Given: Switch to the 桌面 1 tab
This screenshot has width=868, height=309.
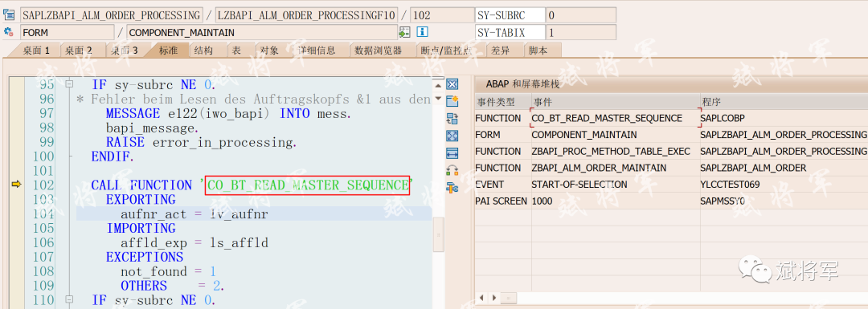Looking at the screenshot, I should pyautogui.click(x=36, y=51).
